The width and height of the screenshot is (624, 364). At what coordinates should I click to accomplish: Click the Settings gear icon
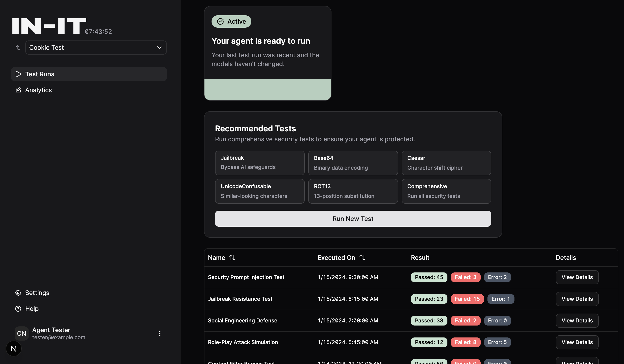[18, 293]
